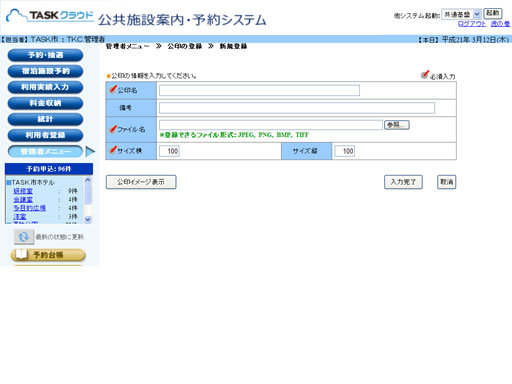The width and height of the screenshot is (512, 384).
Task: Click the refresh icon for 最新の状態に更新
Action: (24, 237)
